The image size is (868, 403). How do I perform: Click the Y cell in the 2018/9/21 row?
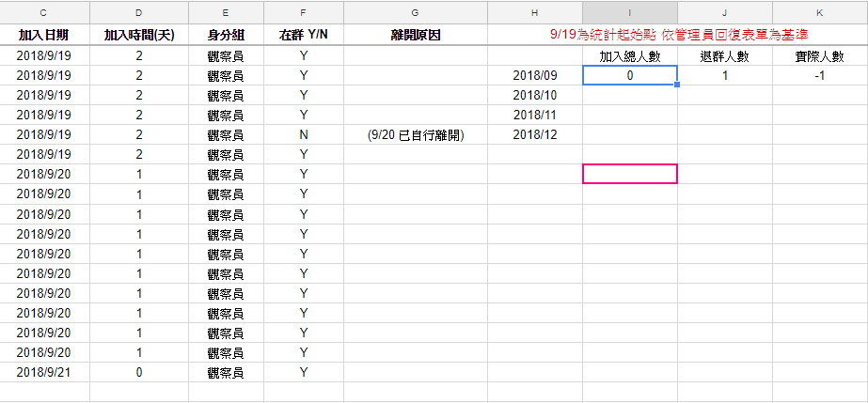[x=304, y=373]
